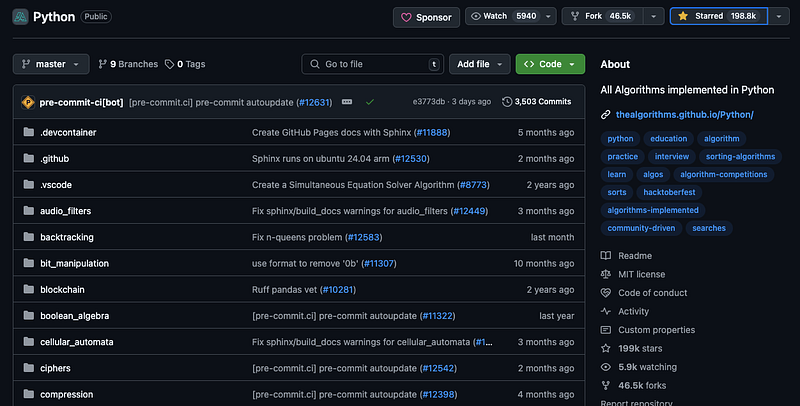Open pull request #12631 link
Screen dimensions: 800x406
pyautogui.click(x=314, y=103)
